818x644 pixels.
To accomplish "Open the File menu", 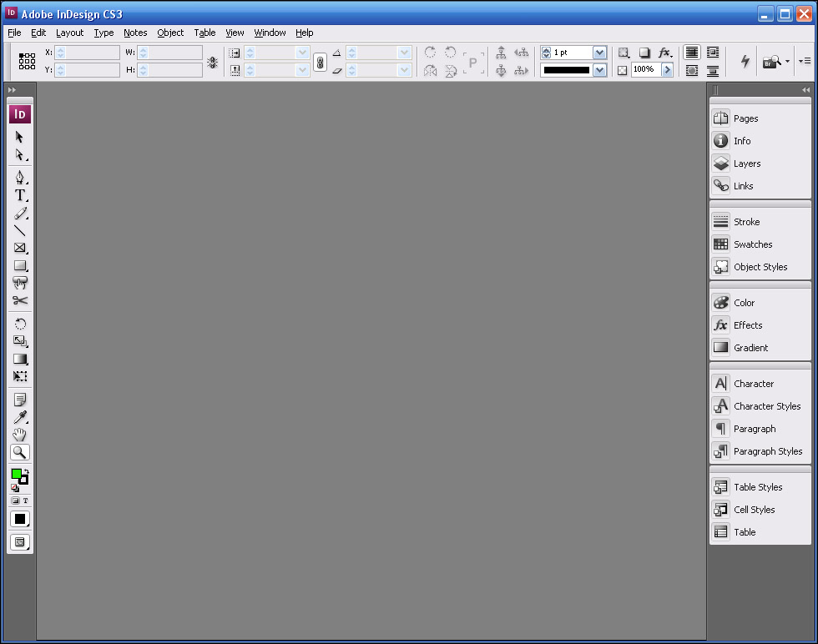I will [x=15, y=33].
